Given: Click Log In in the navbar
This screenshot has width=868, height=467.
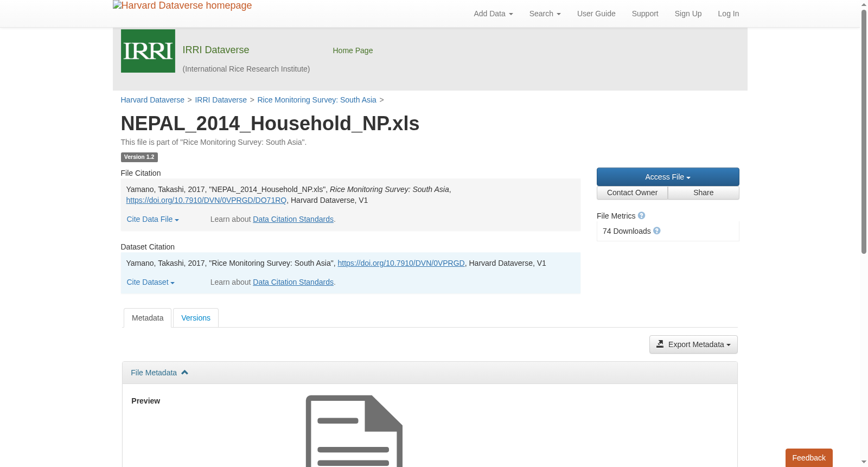Looking at the screenshot, I should (728, 14).
